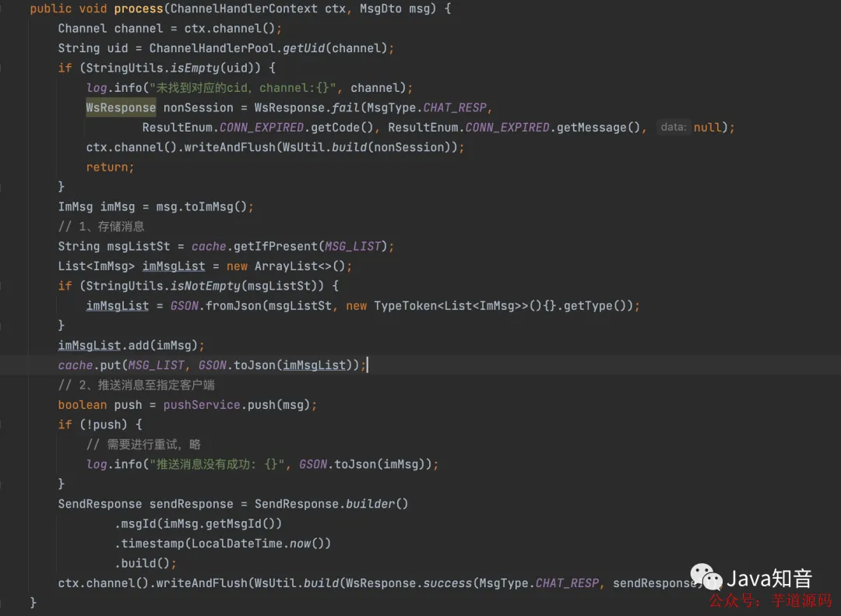841x616 pixels.
Task: Click the MsgDto parameter type
Action: (380, 9)
